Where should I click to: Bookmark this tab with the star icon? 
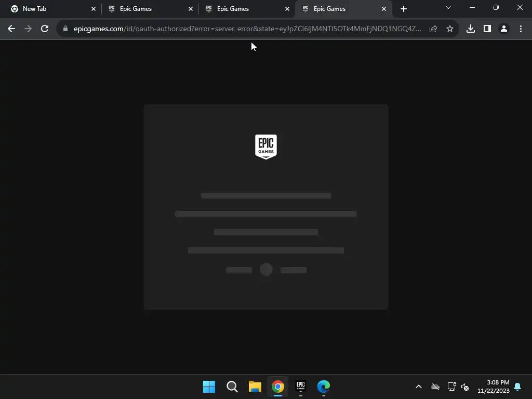tap(450, 29)
